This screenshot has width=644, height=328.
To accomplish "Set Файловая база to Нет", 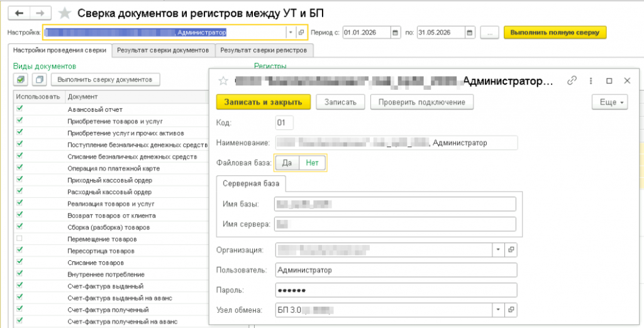I will tap(312, 163).
